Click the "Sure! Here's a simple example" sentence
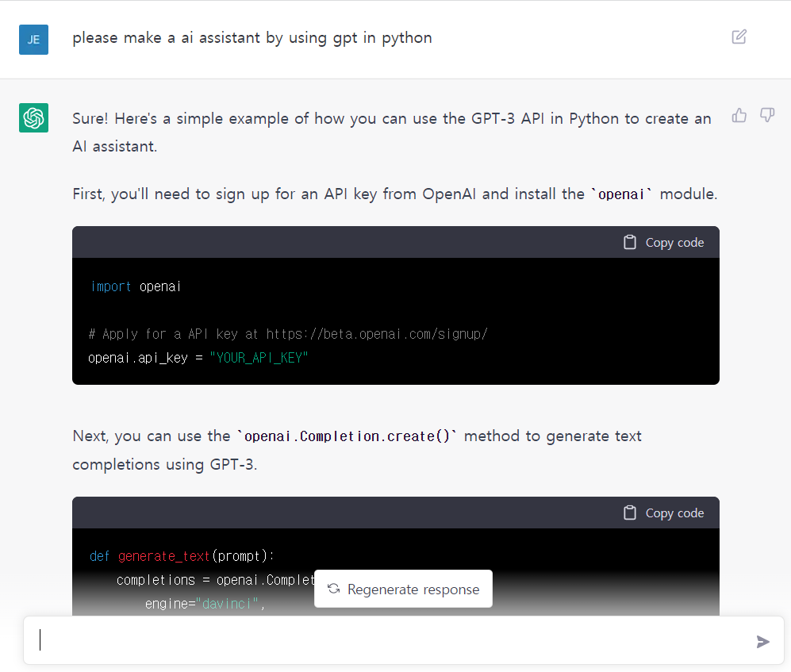 click(391, 132)
